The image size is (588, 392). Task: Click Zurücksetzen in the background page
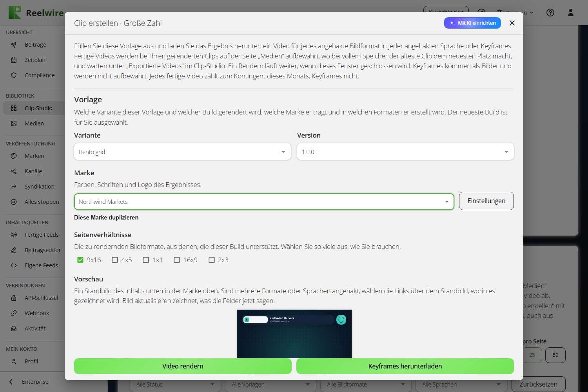pos(538,384)
